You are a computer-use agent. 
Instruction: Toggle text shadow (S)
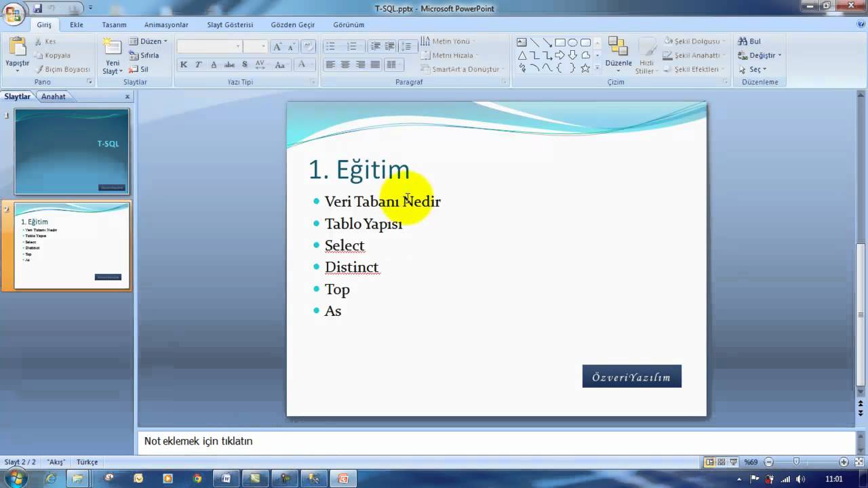point(245,65)
